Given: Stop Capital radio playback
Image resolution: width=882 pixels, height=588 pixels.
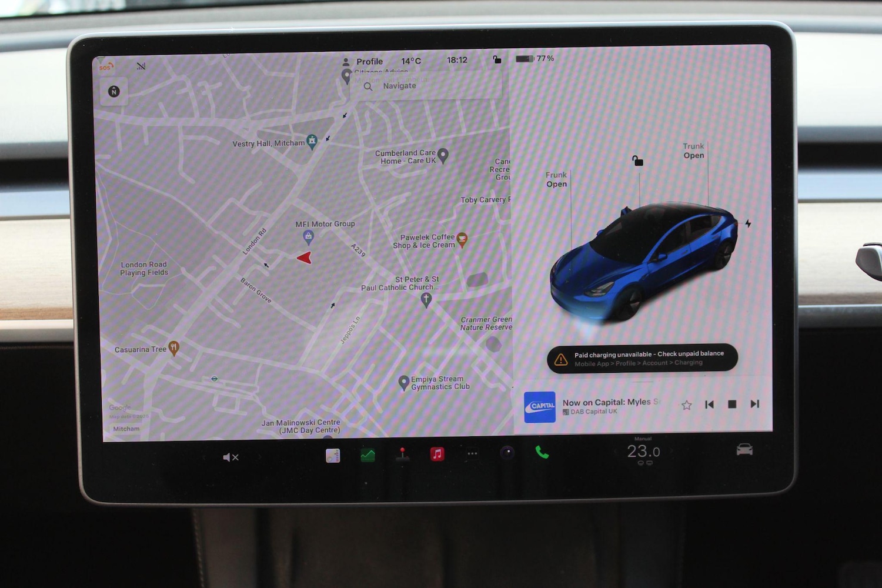Looking at the screenshot, I should [x=732, y=404].
